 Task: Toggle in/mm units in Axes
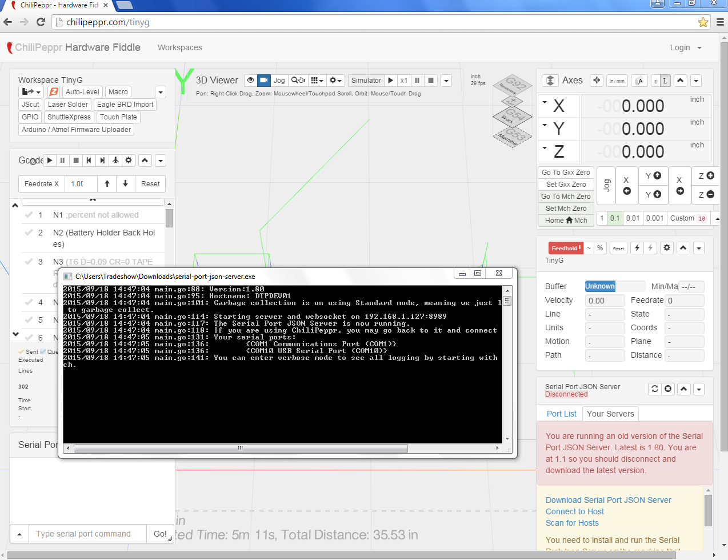[617, 81]
